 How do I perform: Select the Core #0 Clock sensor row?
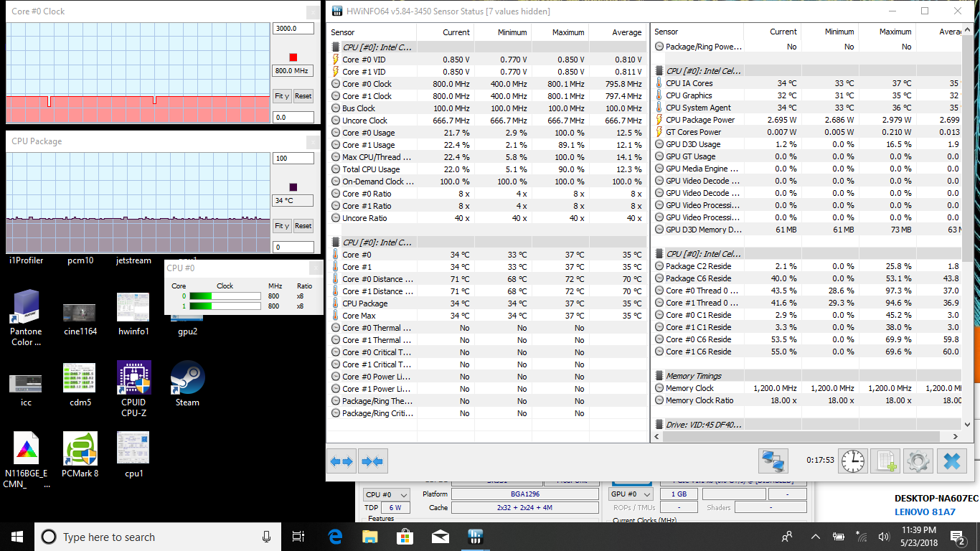pyautogui.click(x=488, y=83)
